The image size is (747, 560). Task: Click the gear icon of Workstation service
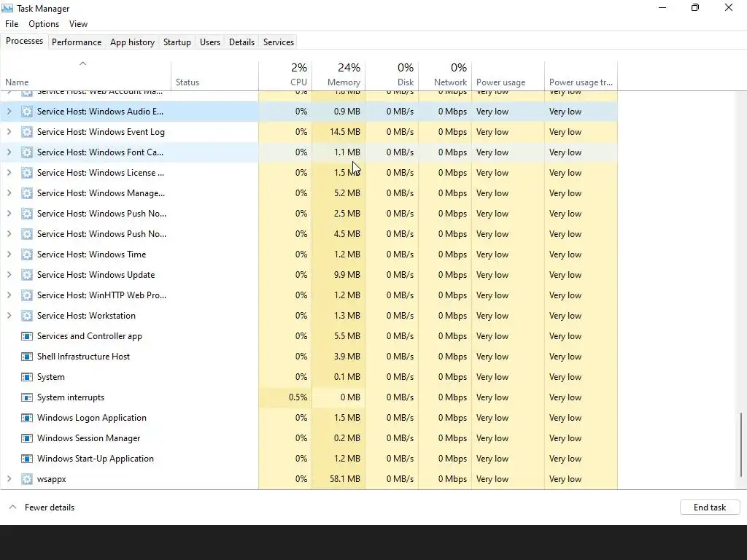click(x=27, y=316)
